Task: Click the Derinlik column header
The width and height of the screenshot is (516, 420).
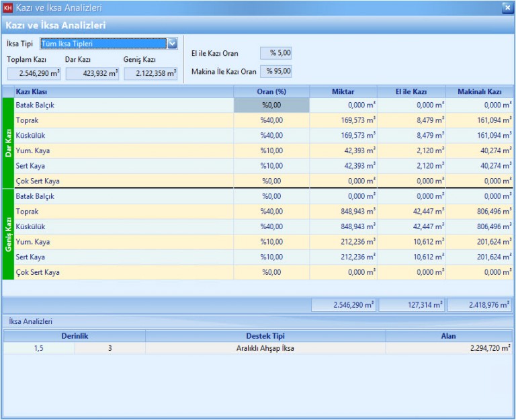Action: tap(74, 335)
